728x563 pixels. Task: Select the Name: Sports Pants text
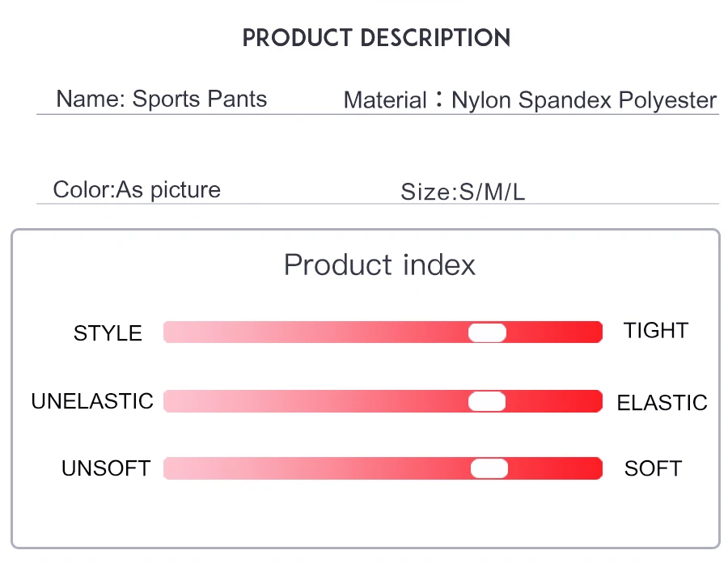click(162, 99)
